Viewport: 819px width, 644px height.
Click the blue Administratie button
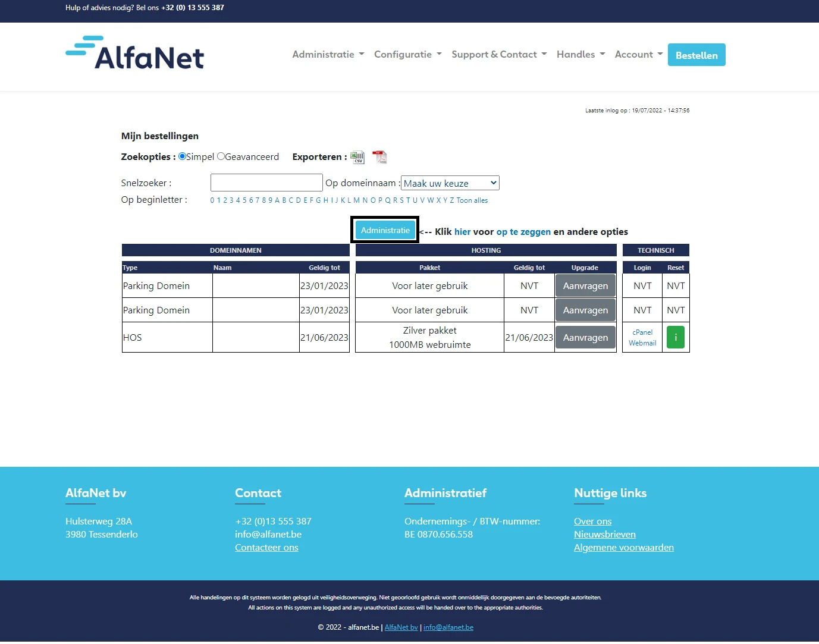click(385, 230)
